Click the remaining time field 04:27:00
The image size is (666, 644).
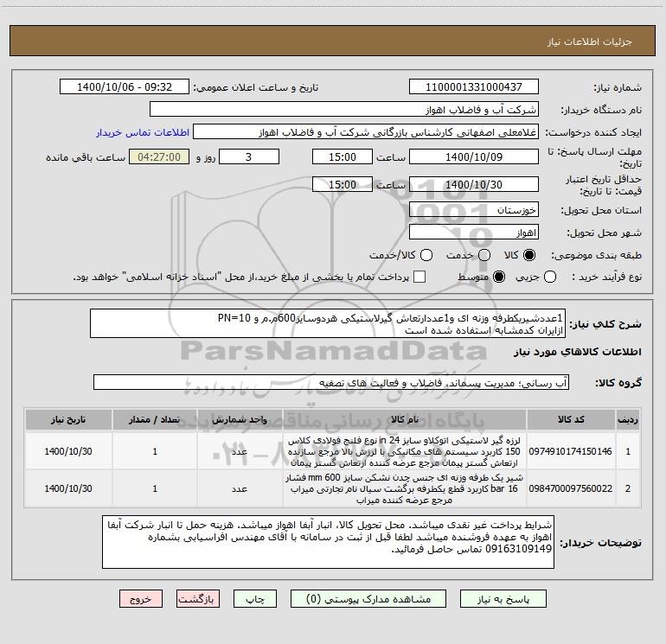tap(159, 157)
